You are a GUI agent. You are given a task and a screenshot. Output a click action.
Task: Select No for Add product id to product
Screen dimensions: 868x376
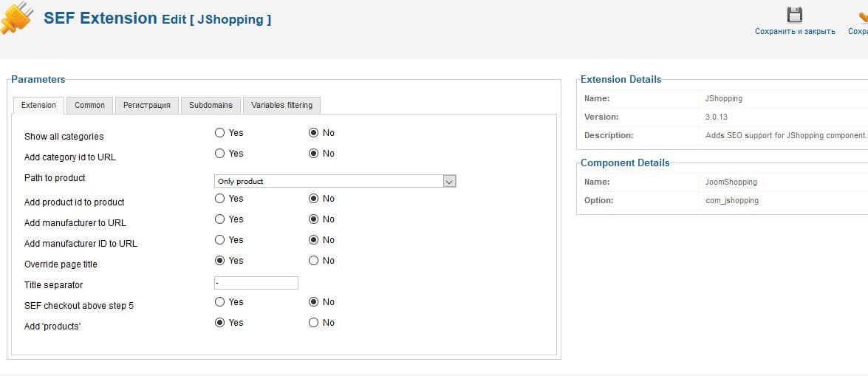314,198
